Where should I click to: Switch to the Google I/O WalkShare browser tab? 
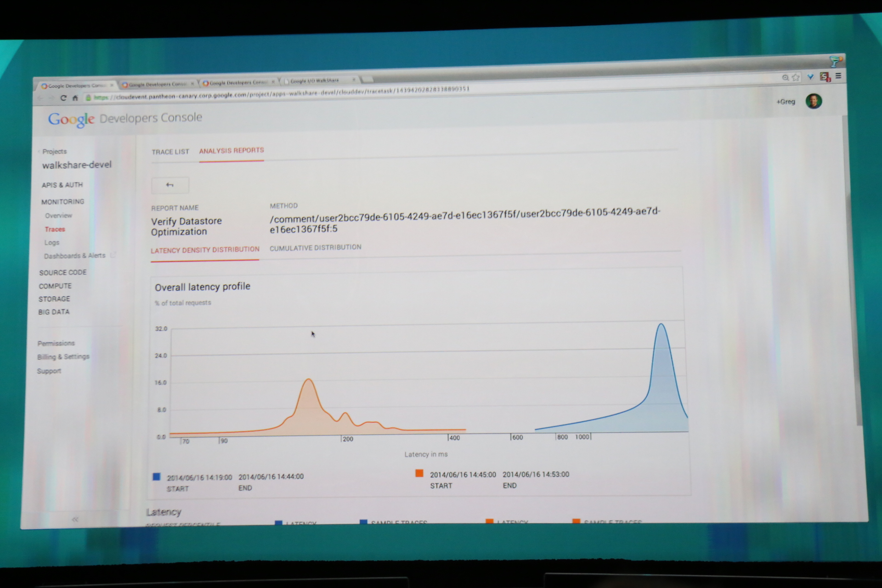tap(315, 81)
